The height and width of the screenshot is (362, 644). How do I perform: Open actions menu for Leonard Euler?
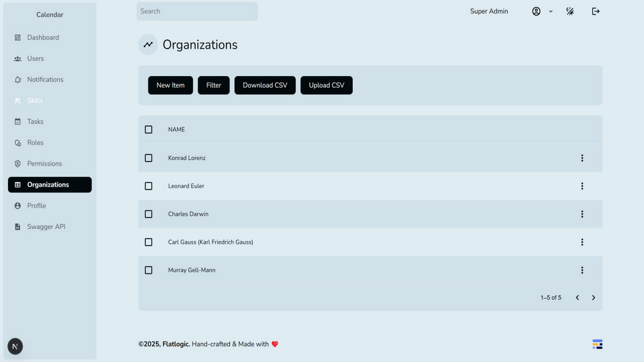tap(582, 186)
